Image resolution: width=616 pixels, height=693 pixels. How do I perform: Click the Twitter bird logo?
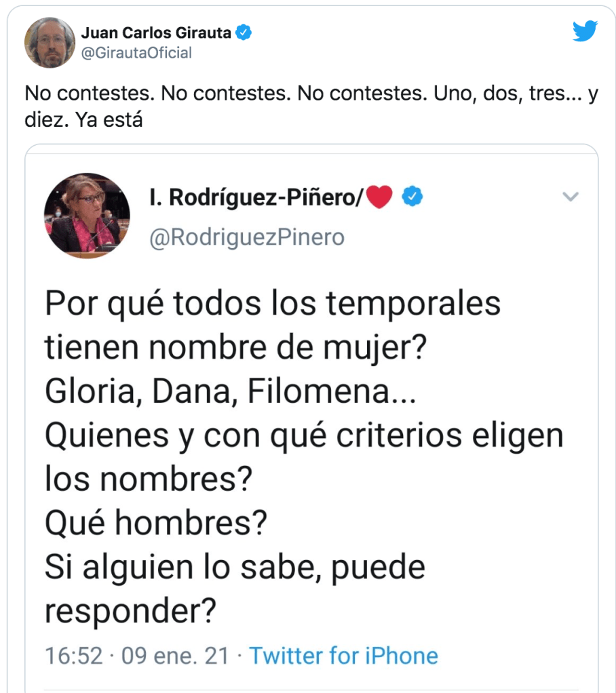click(x=584, y=31)
